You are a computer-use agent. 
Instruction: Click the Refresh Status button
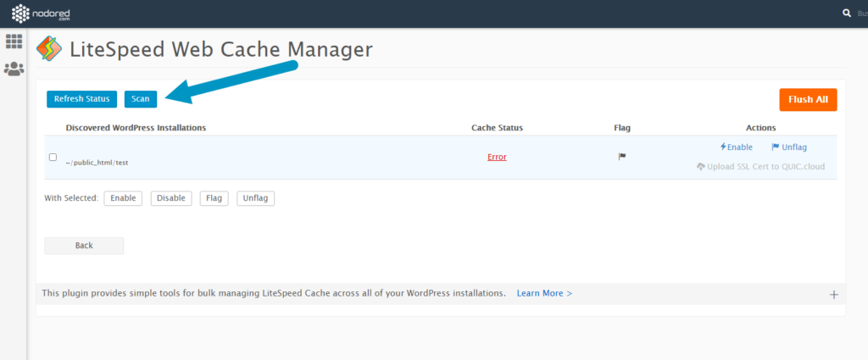(x=82, y=99)
